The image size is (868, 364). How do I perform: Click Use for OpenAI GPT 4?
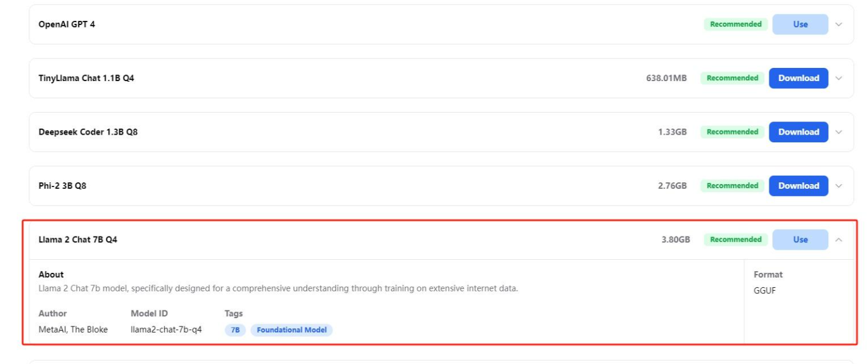(800, 24)
